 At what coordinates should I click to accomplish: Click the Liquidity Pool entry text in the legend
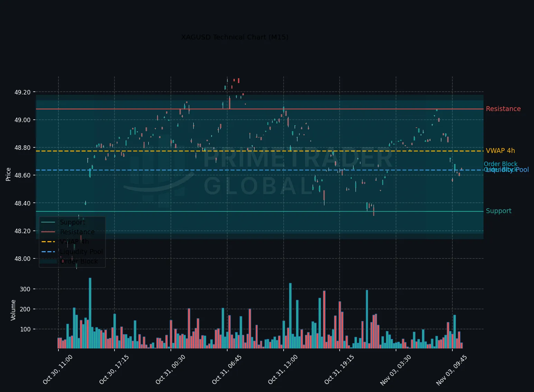coord(82,252)
